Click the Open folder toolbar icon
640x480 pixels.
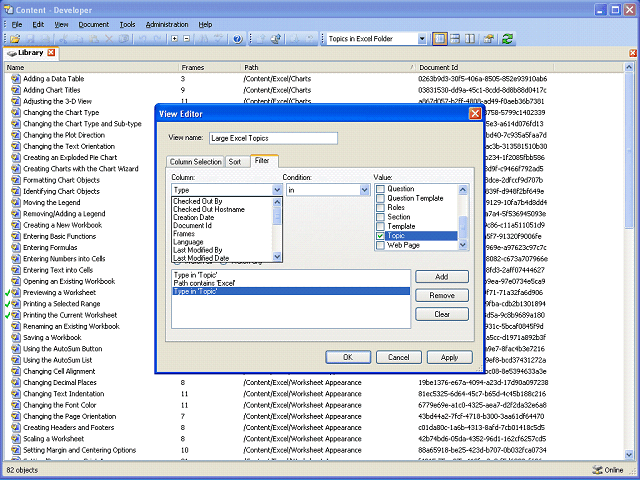click(x=15, y=39)
